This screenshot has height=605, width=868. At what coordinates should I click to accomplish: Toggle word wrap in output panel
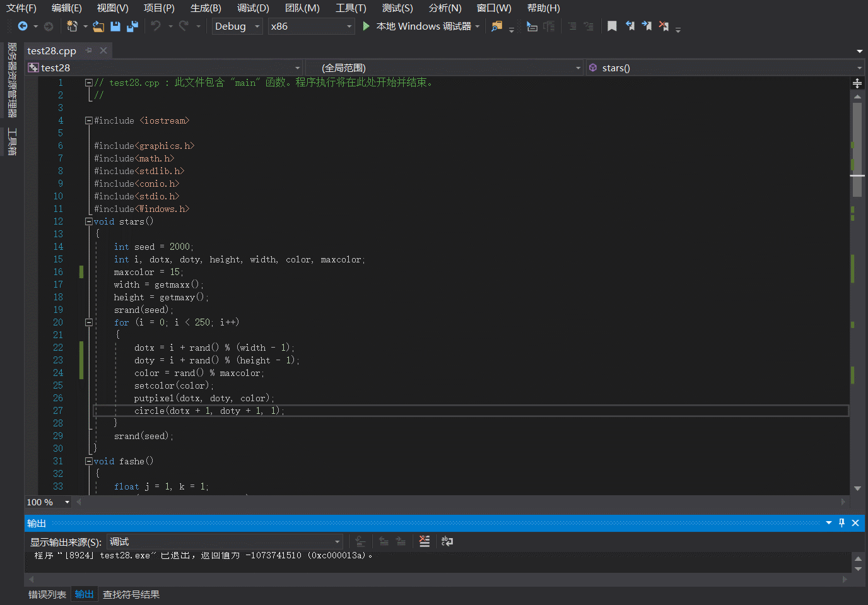tap(447, 541)
